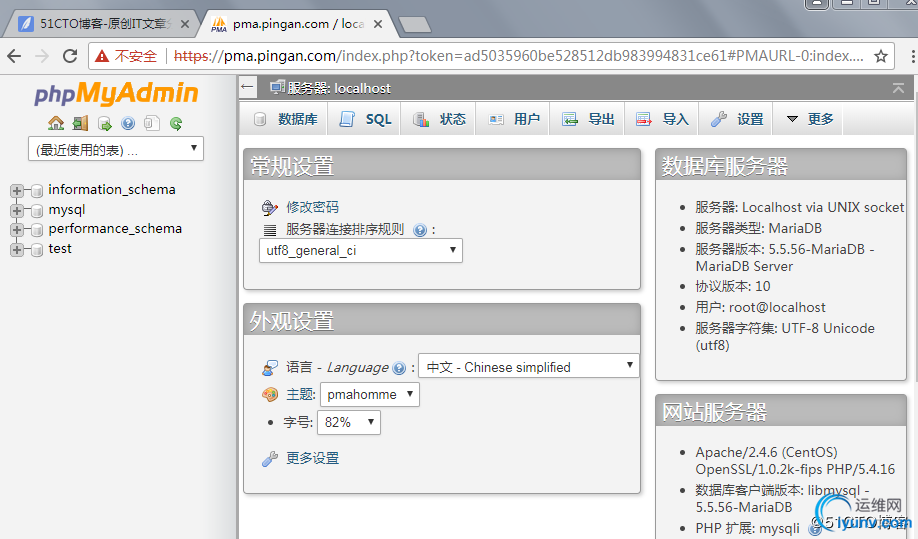The image size is (918, 539).
Task: Click the phpMyAdmin home icon
Action: [x=56, y=123]
